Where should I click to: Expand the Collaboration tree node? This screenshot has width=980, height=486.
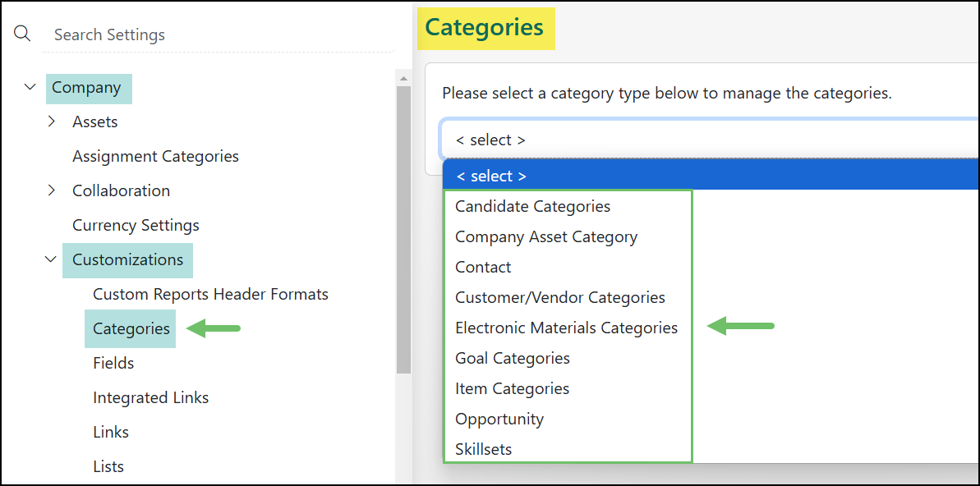coord(52,190)
